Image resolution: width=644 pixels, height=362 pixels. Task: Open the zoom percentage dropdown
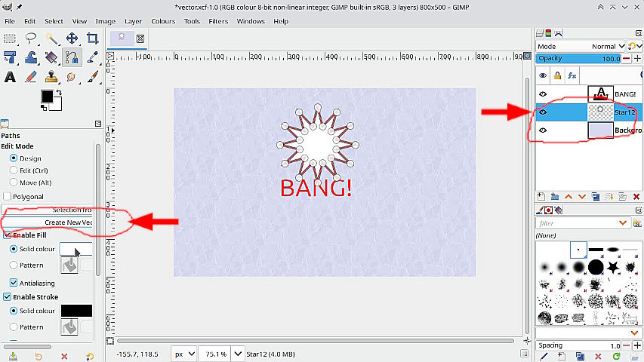237,354
